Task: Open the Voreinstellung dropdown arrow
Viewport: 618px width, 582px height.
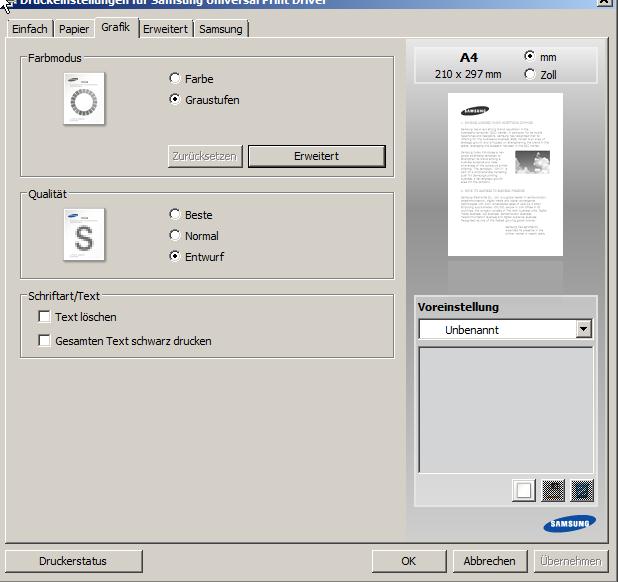Action: (x=584, y=329)
